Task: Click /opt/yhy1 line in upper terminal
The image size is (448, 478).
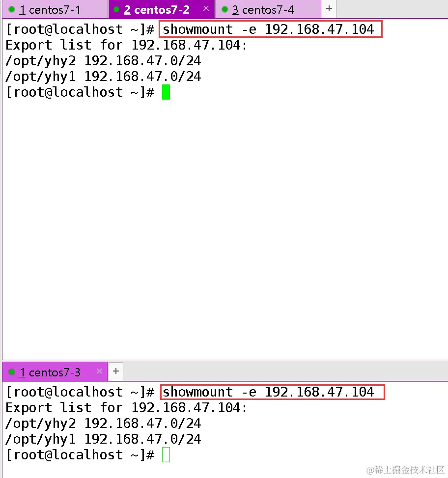Action: 103,77
